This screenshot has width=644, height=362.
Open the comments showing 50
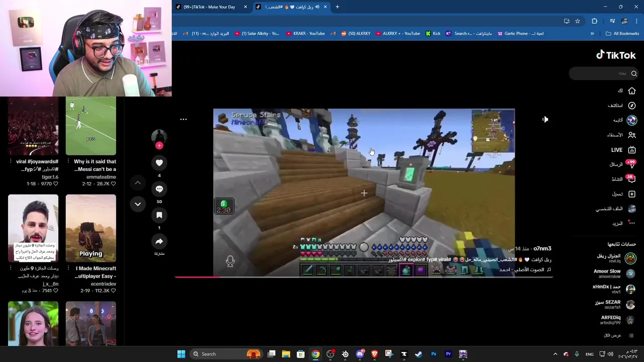tap(159, 189)
